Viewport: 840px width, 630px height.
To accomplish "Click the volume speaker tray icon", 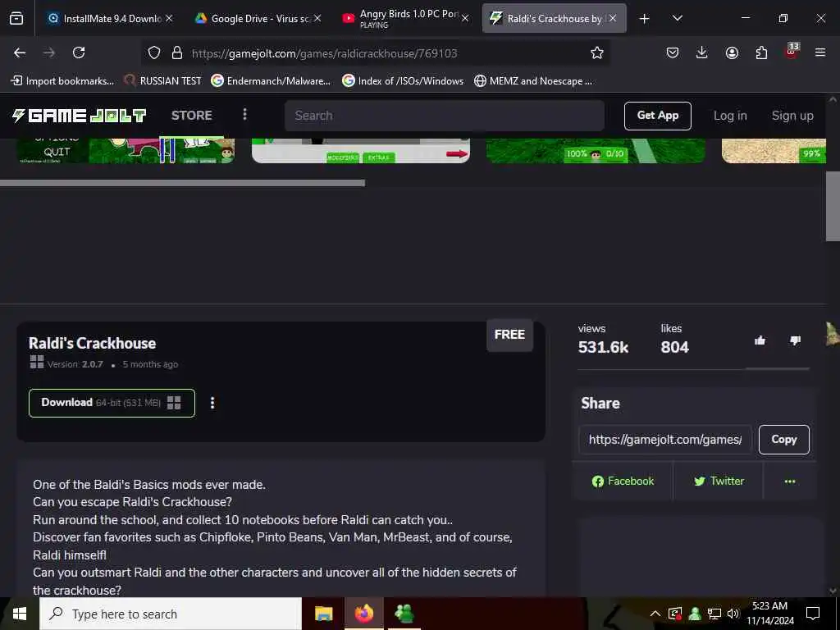I will click(x=733, y=614).
